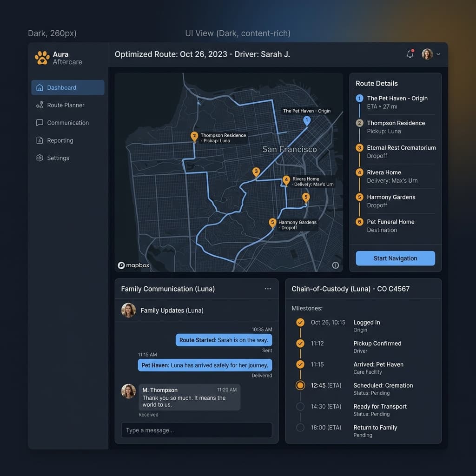Select Communication in the navigation menu
This screenshot has width=476, height=476.
point(68,123)
